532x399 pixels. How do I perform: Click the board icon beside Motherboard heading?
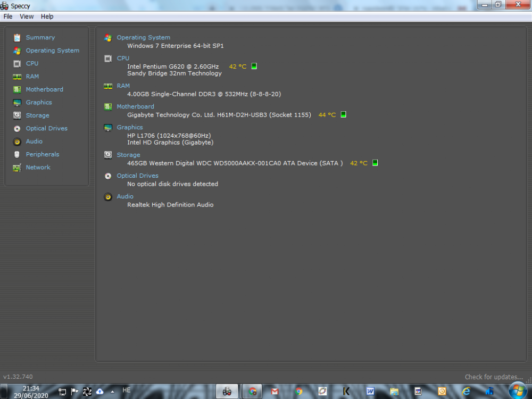(x=108, y=107)
